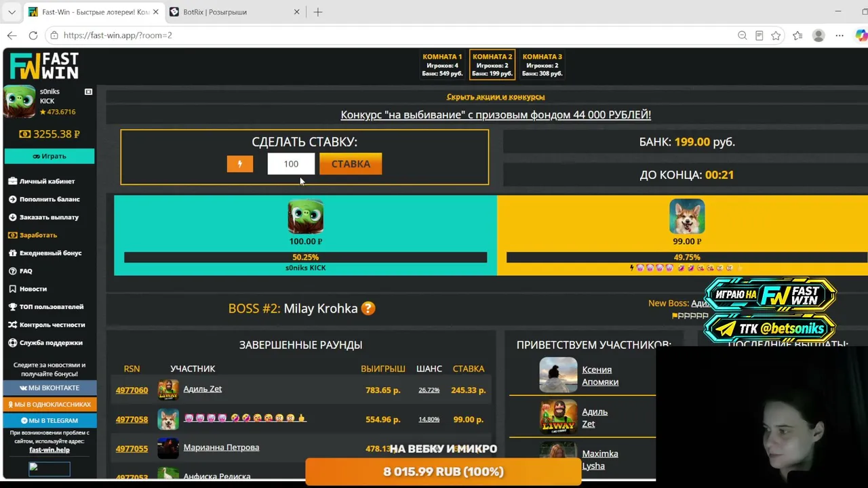Open Maximka Lysha profile link
Image resolution: width=868 pixels, height=488 pixels.
(600, 460)
